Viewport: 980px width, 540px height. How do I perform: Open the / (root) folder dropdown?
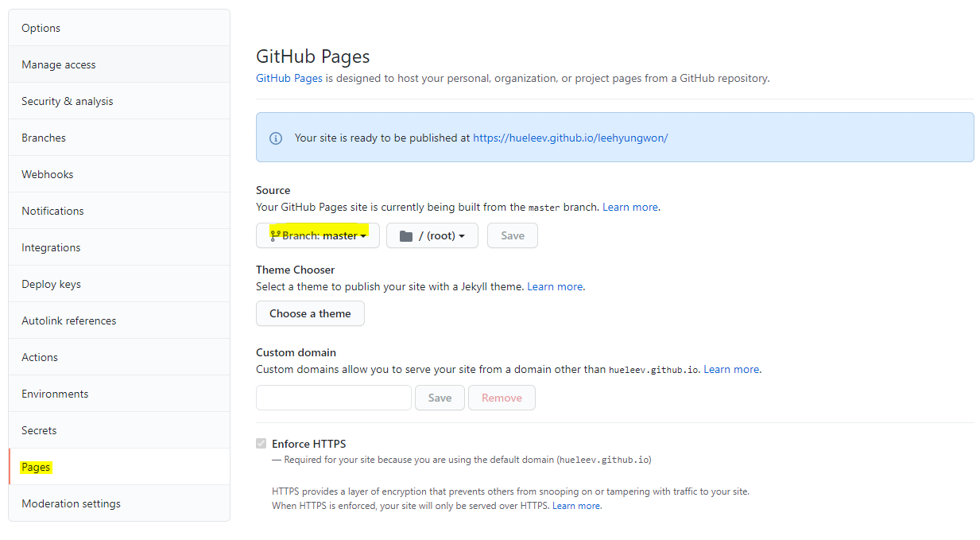point(432,235)
